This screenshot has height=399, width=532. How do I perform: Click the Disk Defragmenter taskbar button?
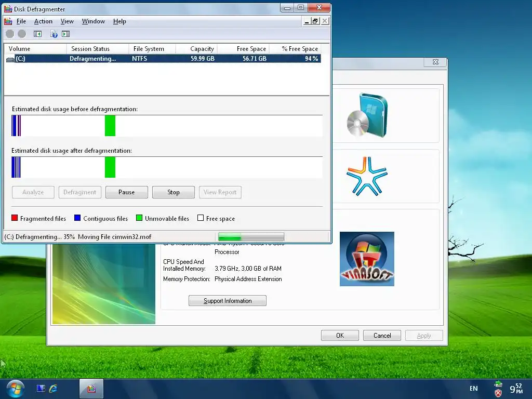(91, 389)
